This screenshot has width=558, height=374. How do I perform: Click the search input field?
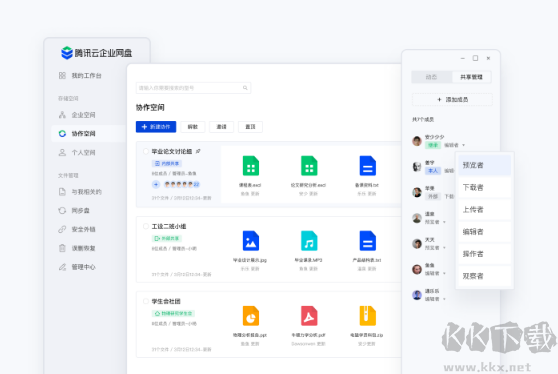(x=193, y=88)
